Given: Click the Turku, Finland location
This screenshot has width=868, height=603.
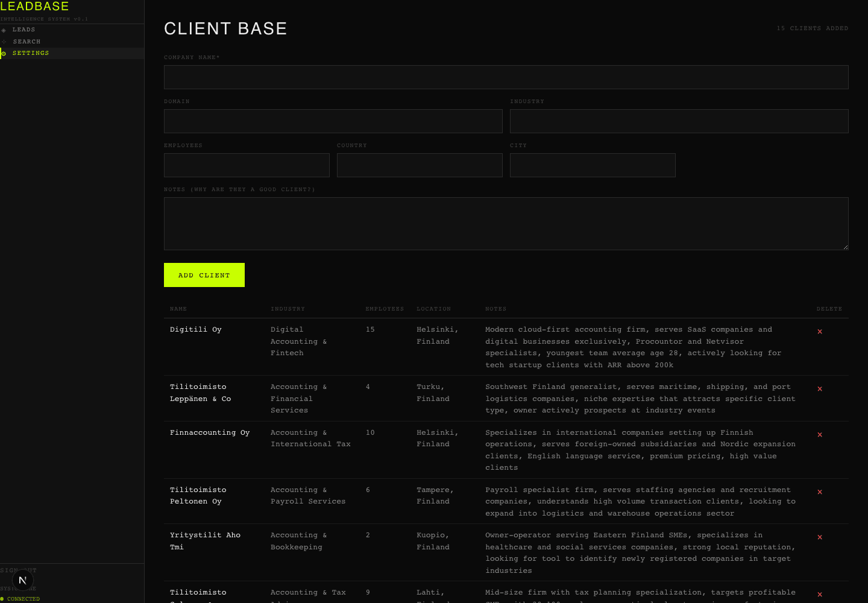Looking at the screenshot, I should 433,393.
